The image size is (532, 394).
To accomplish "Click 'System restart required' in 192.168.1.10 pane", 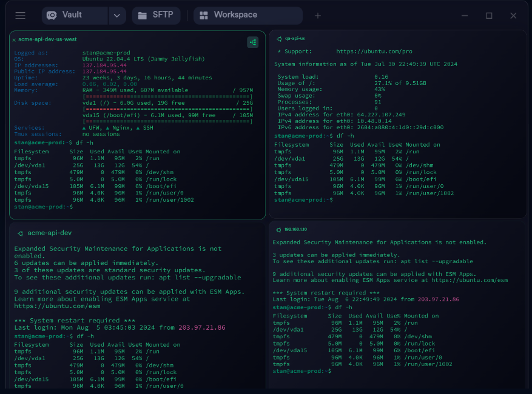I will tap(326, 293).
